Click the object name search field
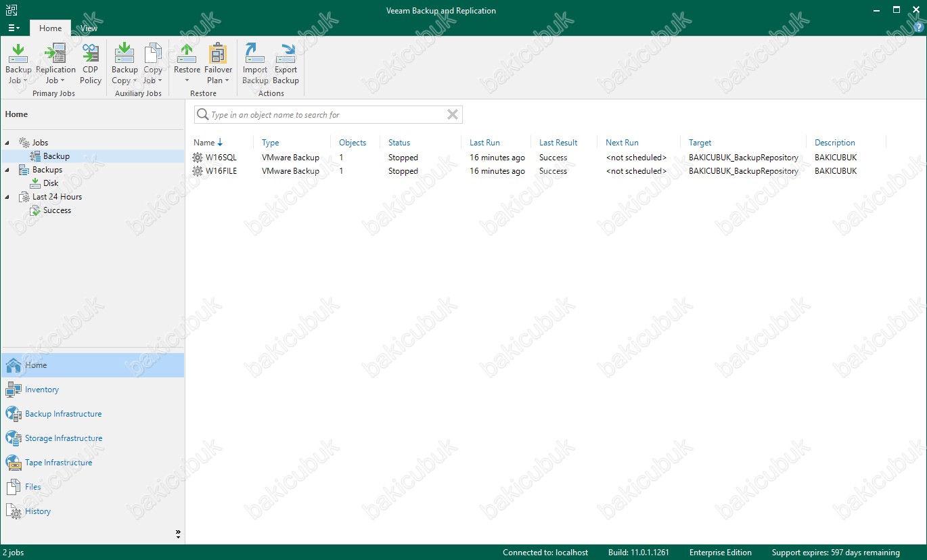This screenshot has width=927, height=560. [x=328, y=115]
